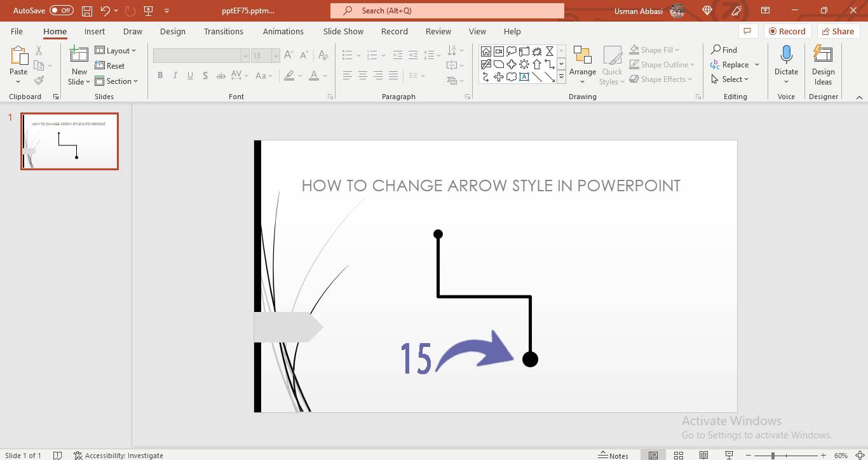This screenshot has height=460, width=868.
Task: Switch to Slide Sorter view
Action: (679, 455)
